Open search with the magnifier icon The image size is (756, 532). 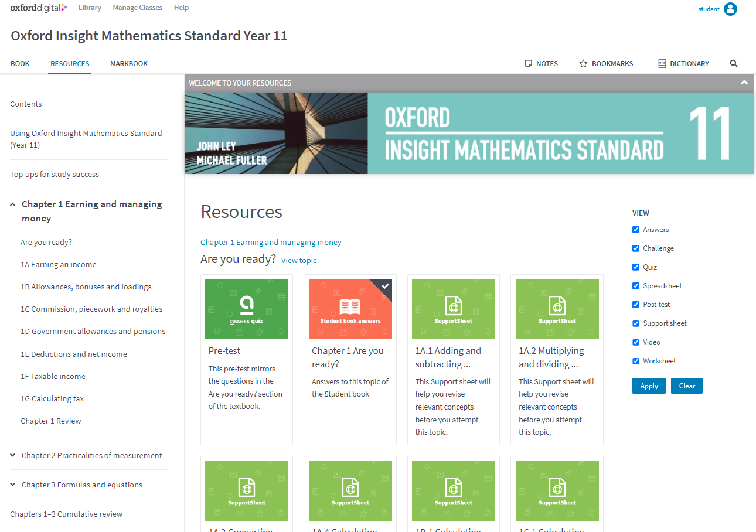(x=734, y=63)
